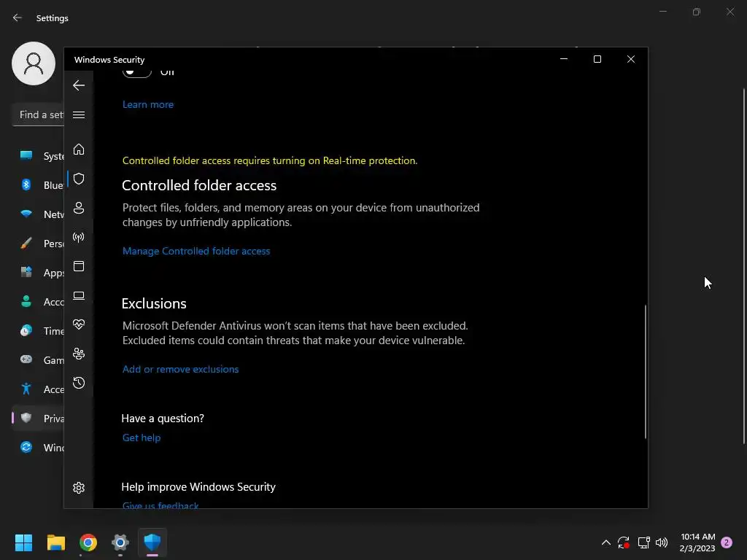The height and width of the screenshot is (560, 747).
Task: Click the user profile avatar in Settings
Action: click(x=34, y=63)
